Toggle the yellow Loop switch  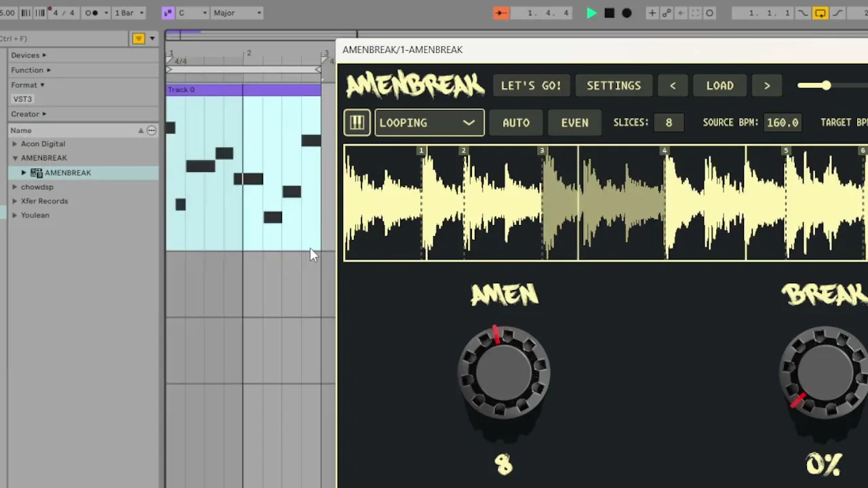[x=821, y=13]
